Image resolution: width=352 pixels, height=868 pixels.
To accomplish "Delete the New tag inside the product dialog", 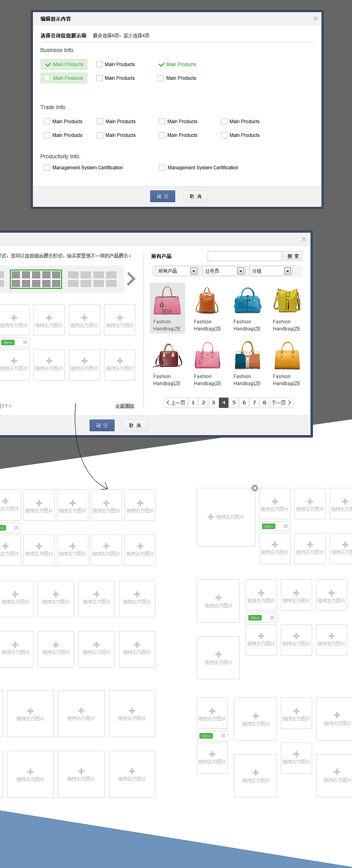I will click(x=25, y=342).
